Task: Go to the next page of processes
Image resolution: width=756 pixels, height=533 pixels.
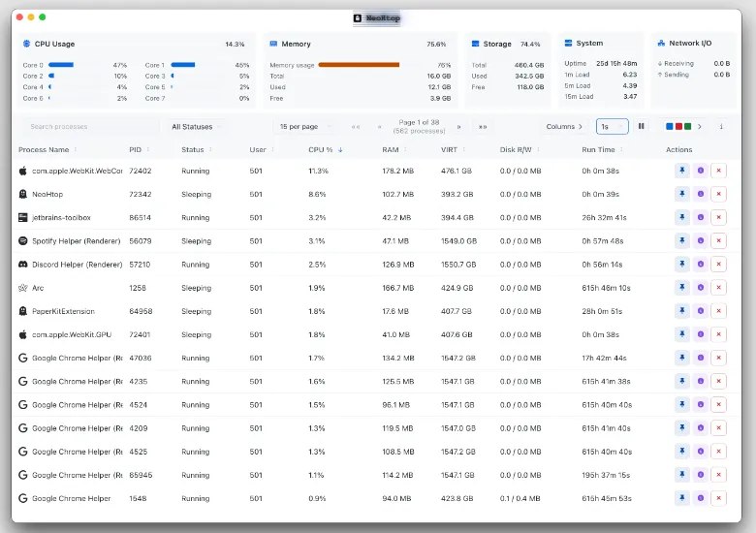Action: 459,126
